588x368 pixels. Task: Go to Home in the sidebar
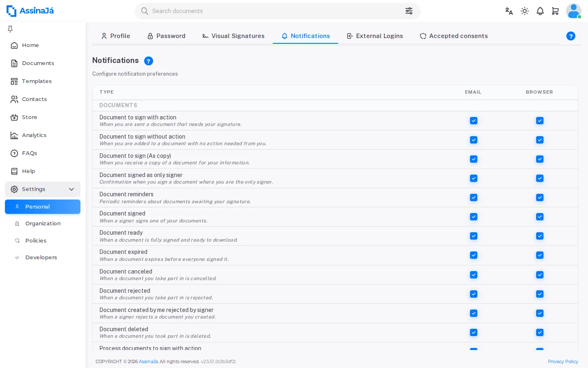42,45
